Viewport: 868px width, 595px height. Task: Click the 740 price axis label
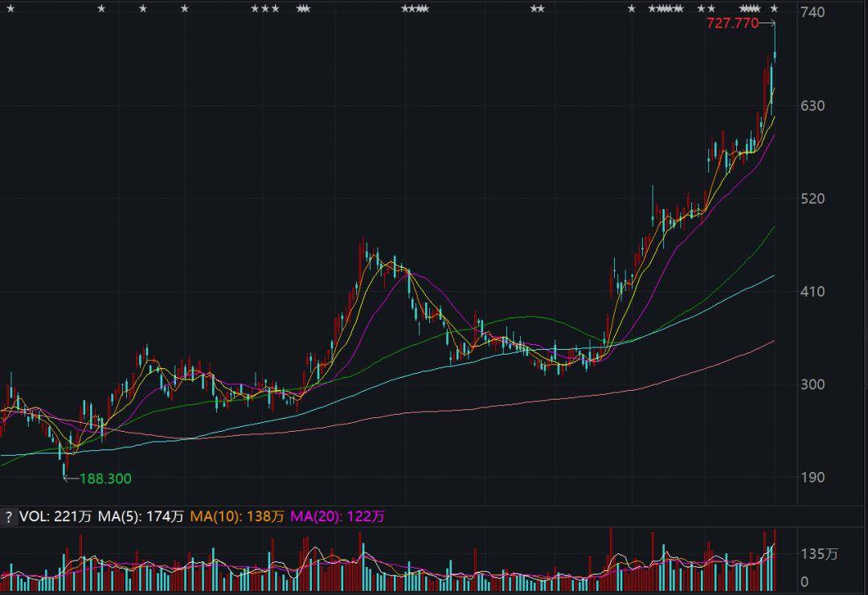[812, 12]
